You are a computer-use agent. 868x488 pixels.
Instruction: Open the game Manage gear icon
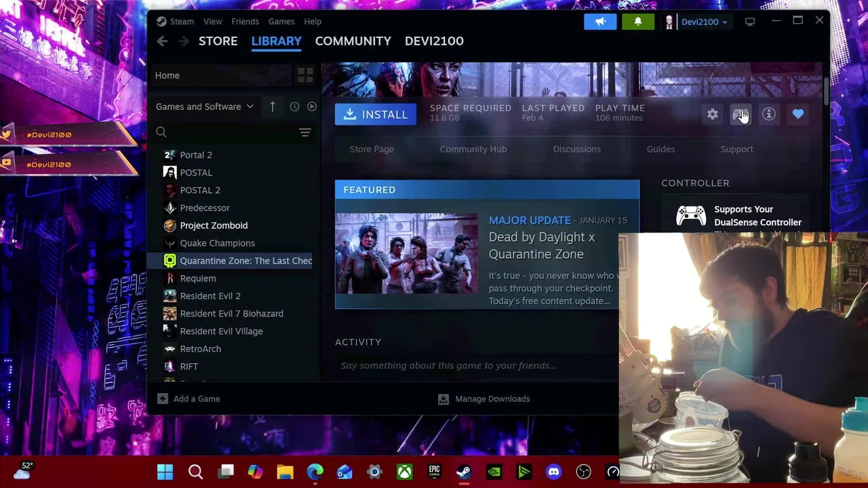coord(713,115)
